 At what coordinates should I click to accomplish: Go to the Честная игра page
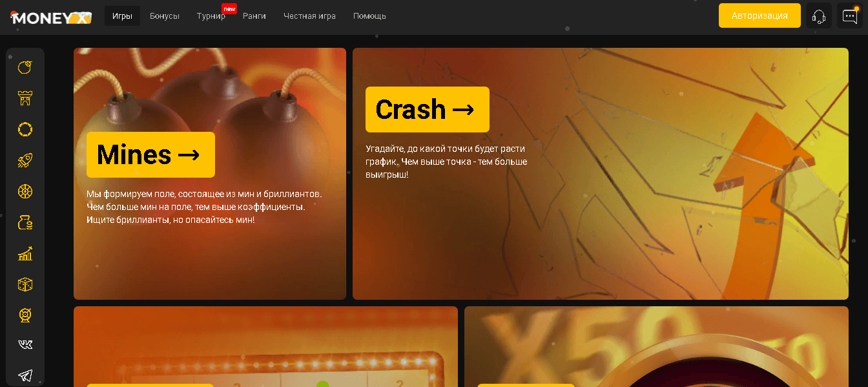pos(309,16)
